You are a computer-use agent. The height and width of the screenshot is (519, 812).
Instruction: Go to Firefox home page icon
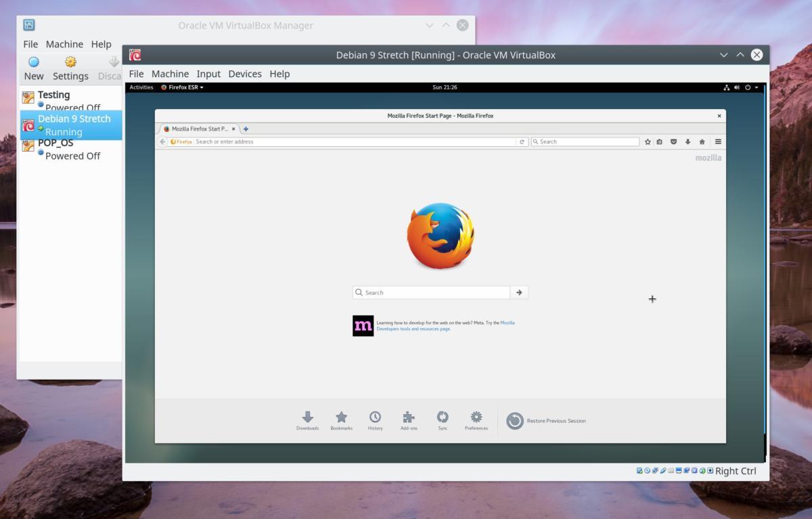702,141
